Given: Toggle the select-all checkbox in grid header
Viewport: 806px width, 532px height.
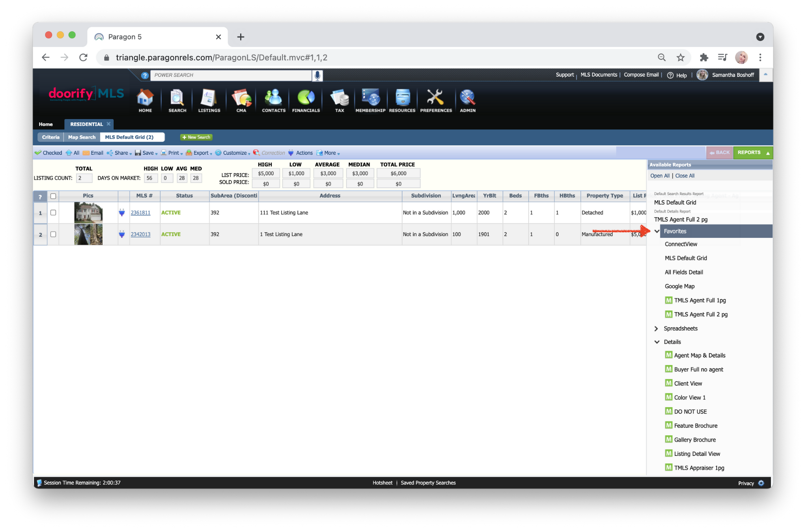Looking at the screenshot, I should tap(53, 196).
